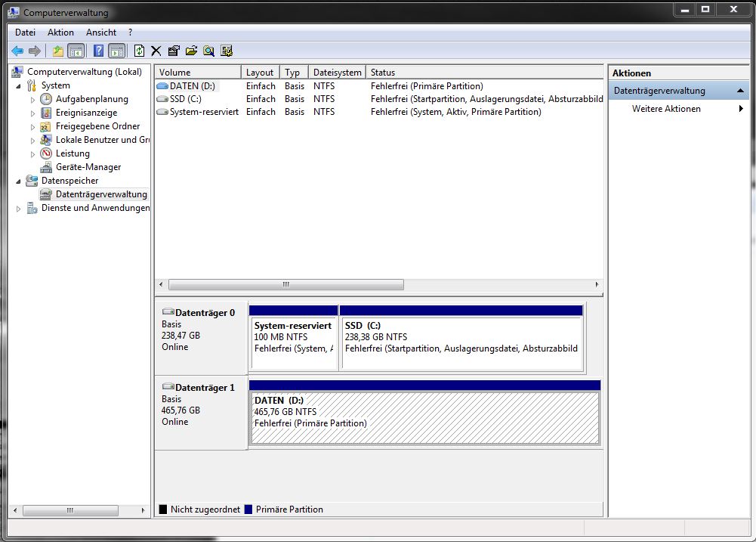Open the Aktion menu
The width and height of the screenshot is (756, 542).
60,33
